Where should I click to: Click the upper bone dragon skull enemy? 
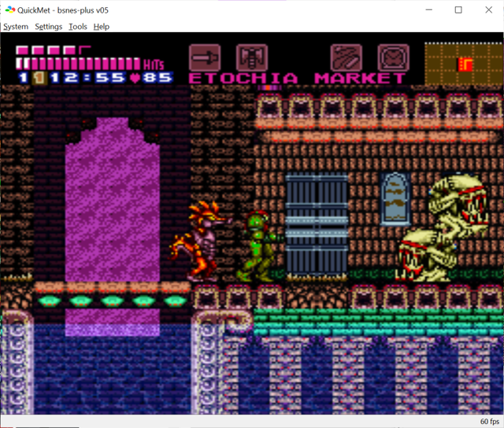(458, 205)
